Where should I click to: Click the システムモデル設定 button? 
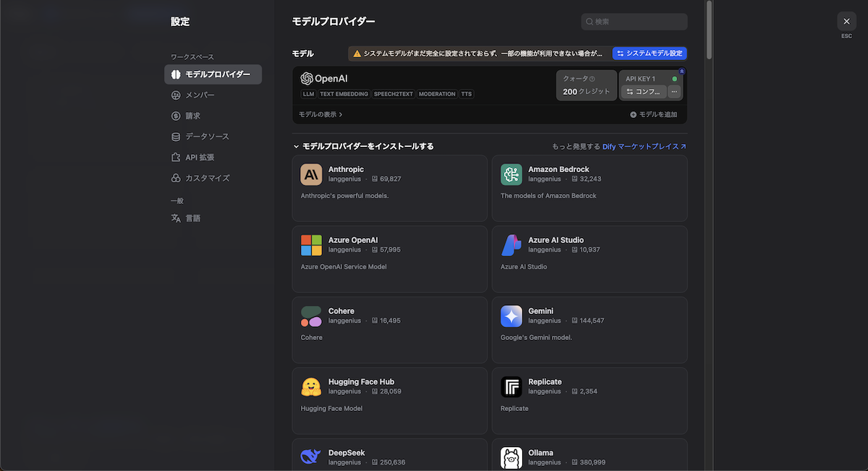[x=649, y=54]
